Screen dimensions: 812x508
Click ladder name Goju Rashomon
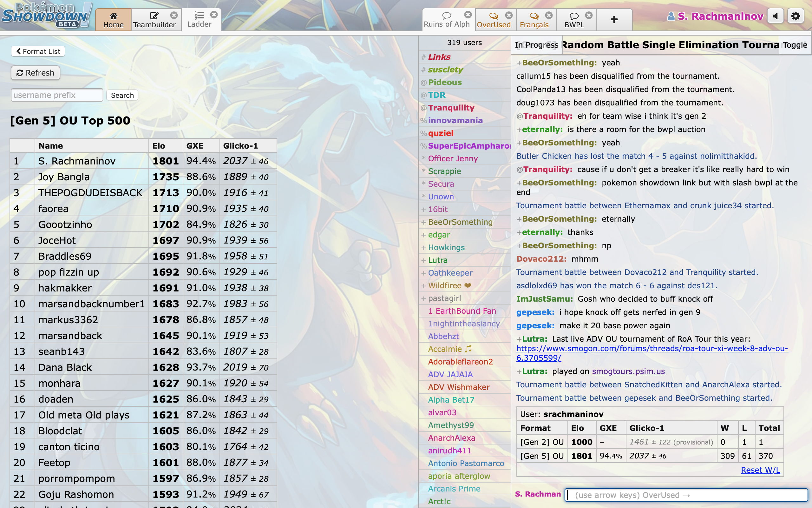76,495
